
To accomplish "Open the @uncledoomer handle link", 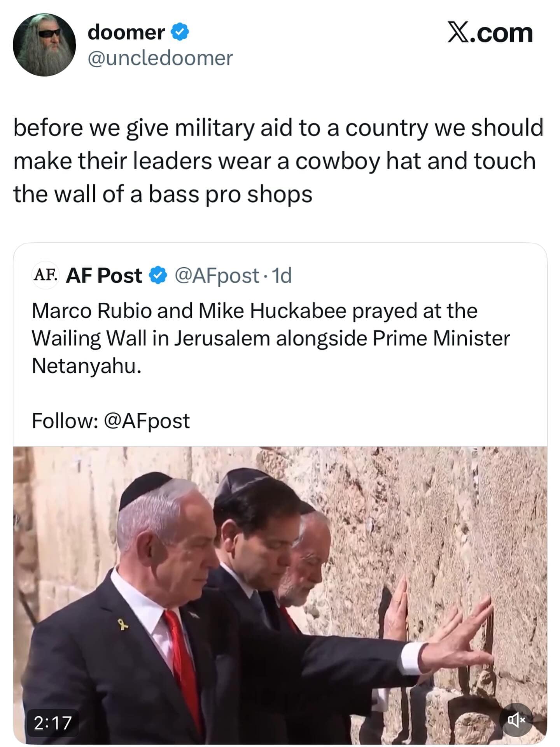I will coord(160,58).
